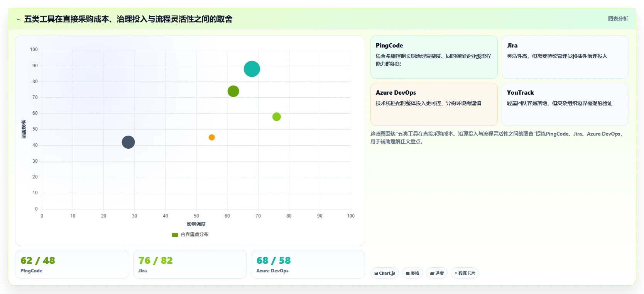
Task: Open the Azure DevOps description card title
Action: (x=396, y=93)
